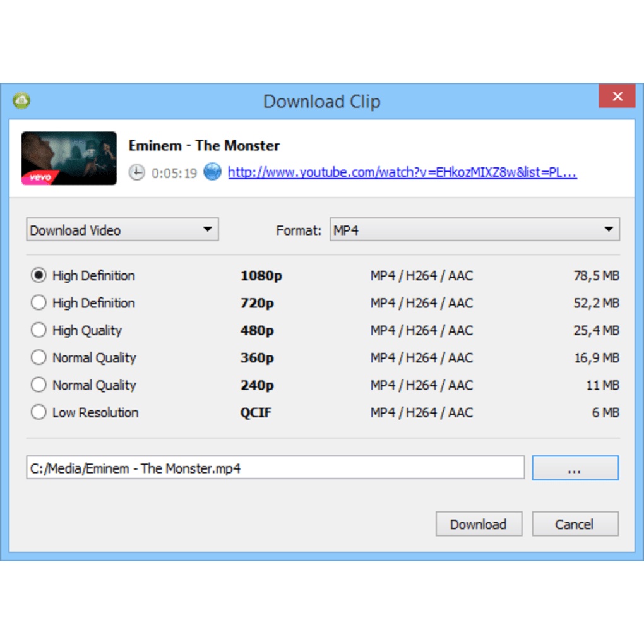This screenshot has width=644, height=644.
Task: Click the green cloud app icon in title bar
Action: (21, 100)
